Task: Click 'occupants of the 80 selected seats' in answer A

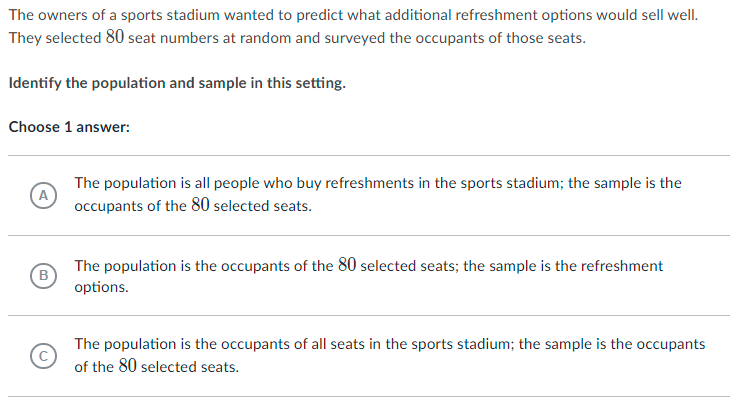Action: tap(193, 206)
